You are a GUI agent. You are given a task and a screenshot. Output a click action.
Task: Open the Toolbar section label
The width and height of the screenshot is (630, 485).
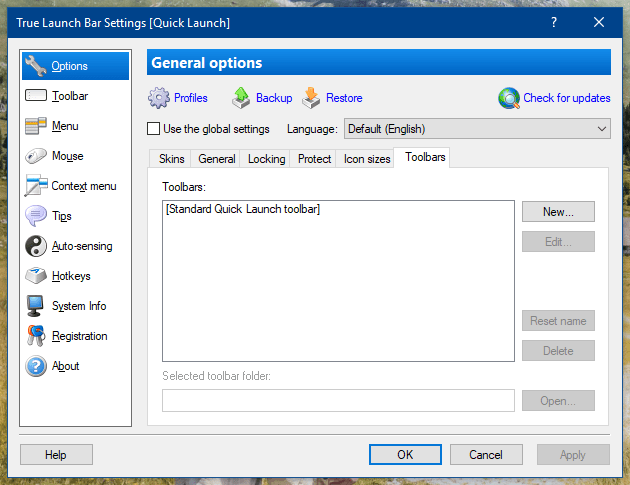[x=70, y=96]
